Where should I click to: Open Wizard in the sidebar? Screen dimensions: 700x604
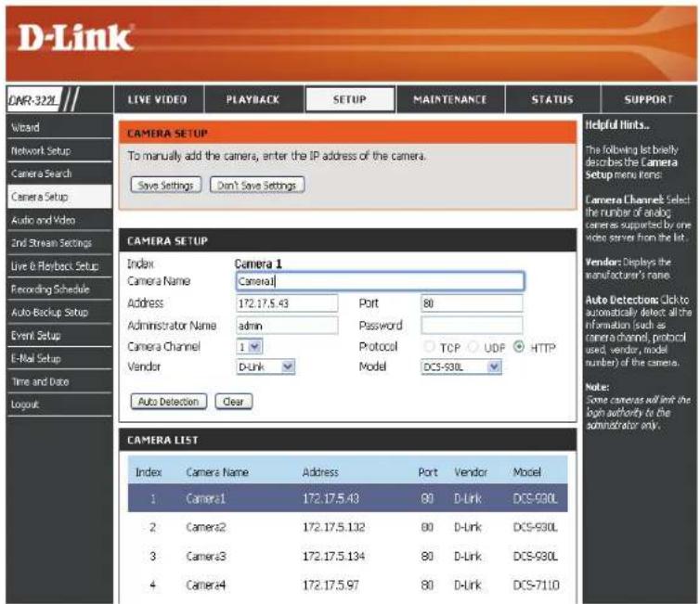point(59,127)
